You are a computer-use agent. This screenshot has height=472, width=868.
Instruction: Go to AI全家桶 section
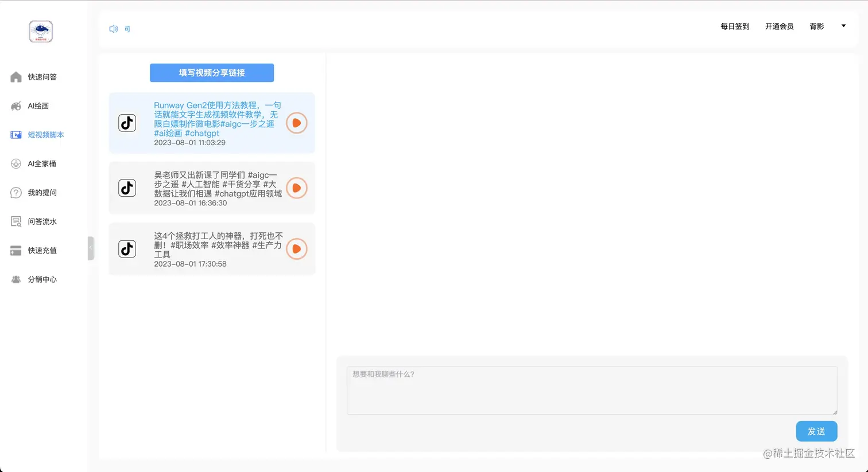pos(42,163)
